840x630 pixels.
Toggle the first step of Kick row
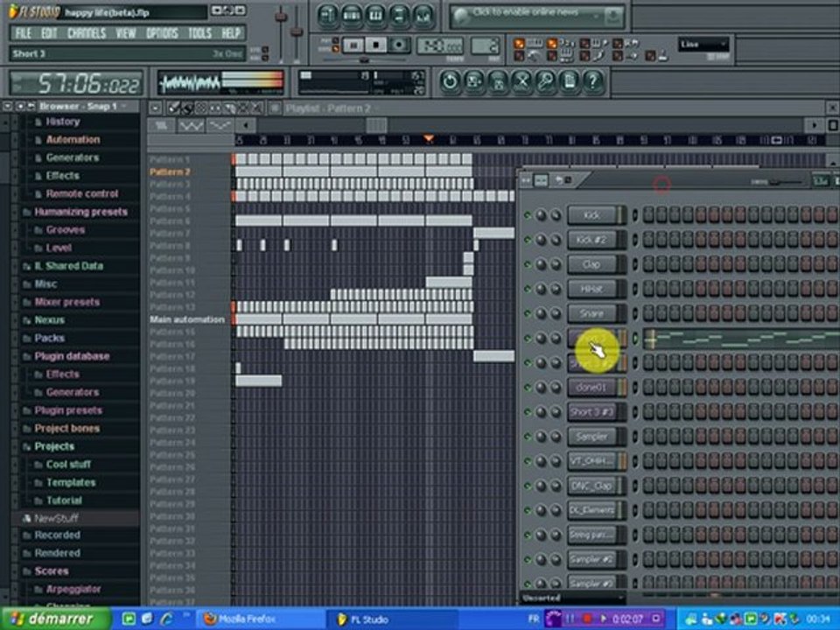648,215
